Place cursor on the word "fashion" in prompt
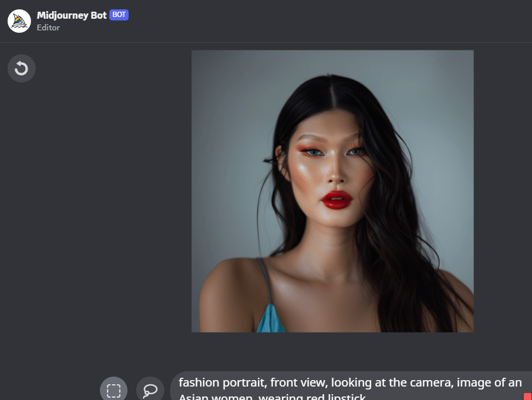This screenshot has width=532, height=400. 199,383
